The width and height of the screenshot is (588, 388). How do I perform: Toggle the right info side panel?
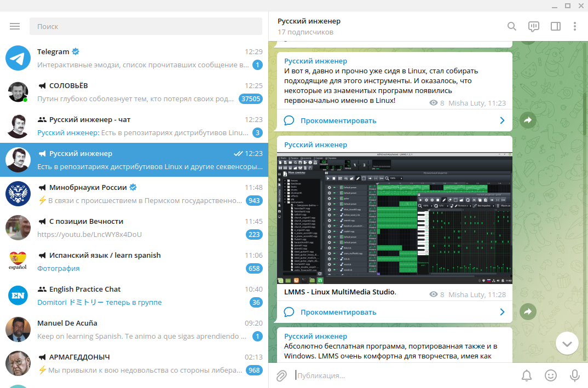(555, 26)
